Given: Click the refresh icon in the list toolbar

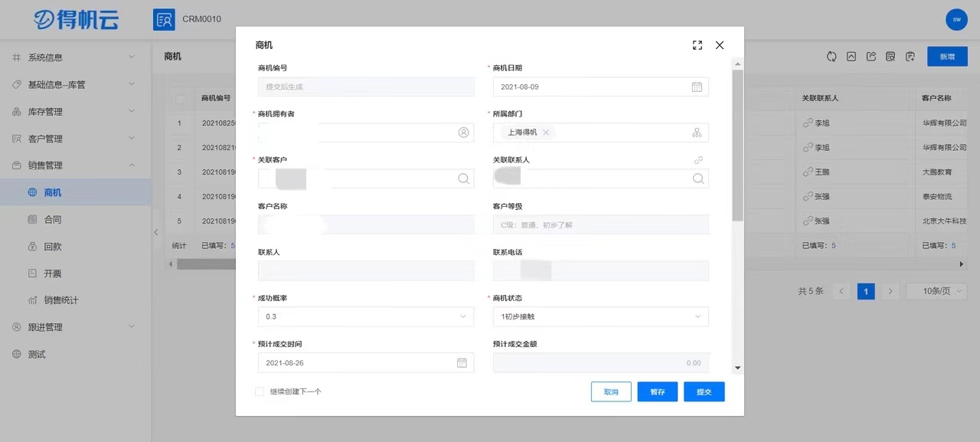Looking at the screenshot, I should [x=831, y=56].
